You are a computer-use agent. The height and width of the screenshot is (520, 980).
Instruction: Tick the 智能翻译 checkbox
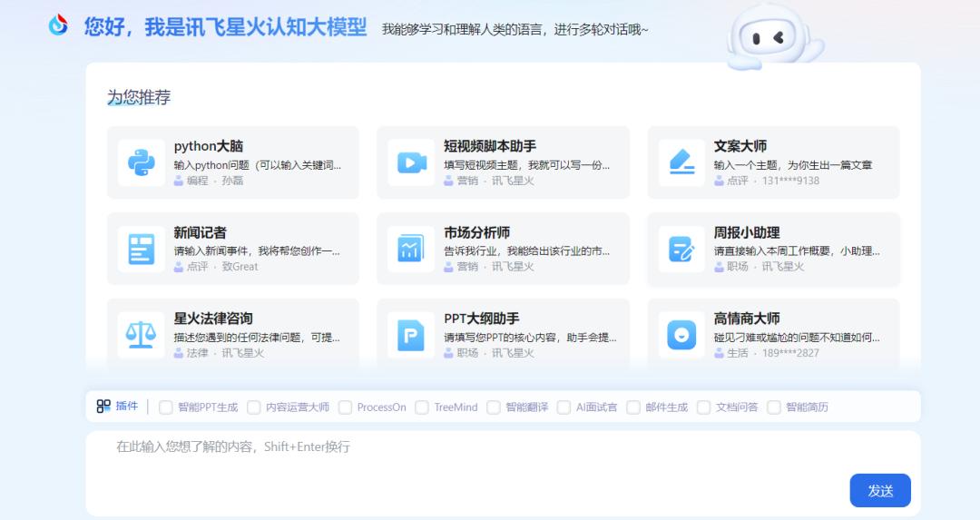494,407
